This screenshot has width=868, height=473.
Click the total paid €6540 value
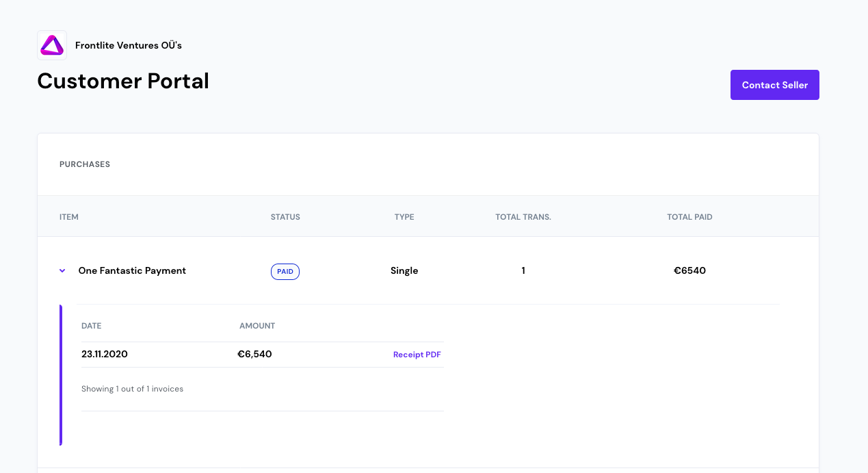point(689,271)
